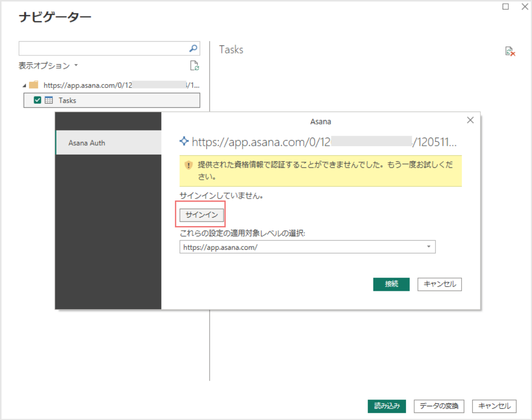The width and height of the screenshot is (532, 420).
Task: Click the これらの設定の適用対象レベルの選択 label
Action: pos(242,233)
